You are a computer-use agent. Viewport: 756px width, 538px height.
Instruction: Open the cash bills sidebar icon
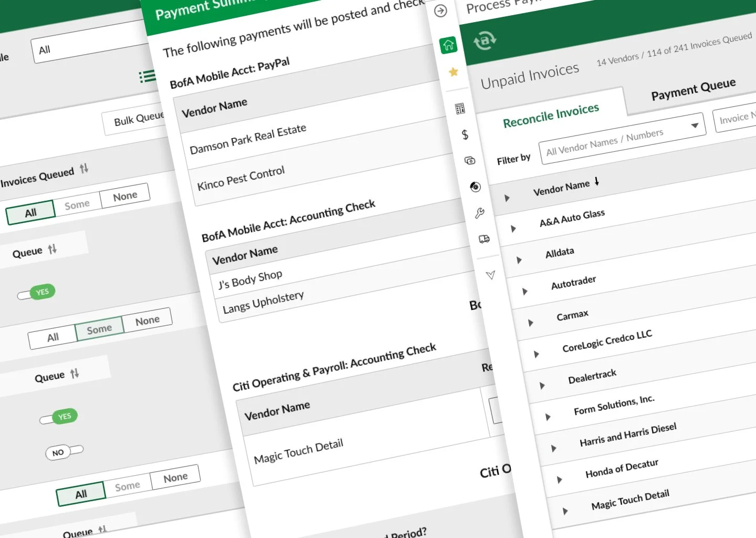point(470,161)
